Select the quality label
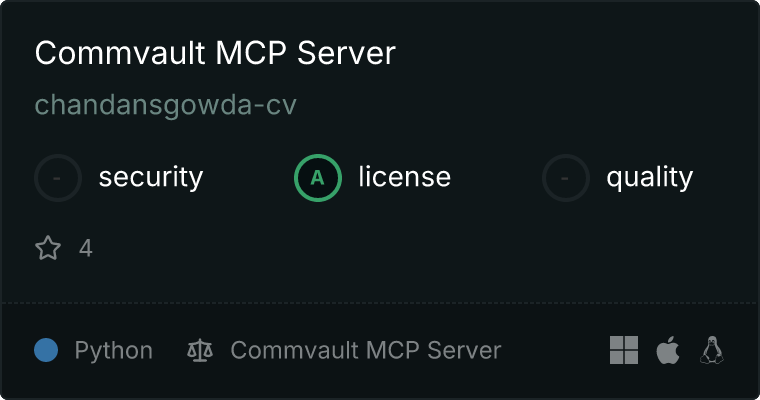The image size is (760, 400). [x=649, y=177]
